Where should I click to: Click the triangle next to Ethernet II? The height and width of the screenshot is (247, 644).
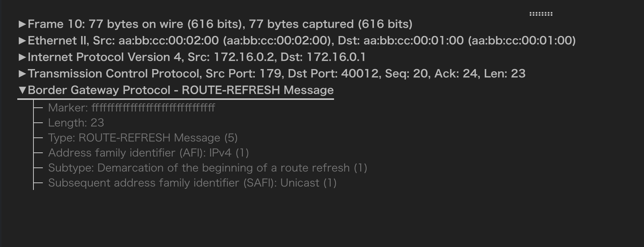[23, 41]
